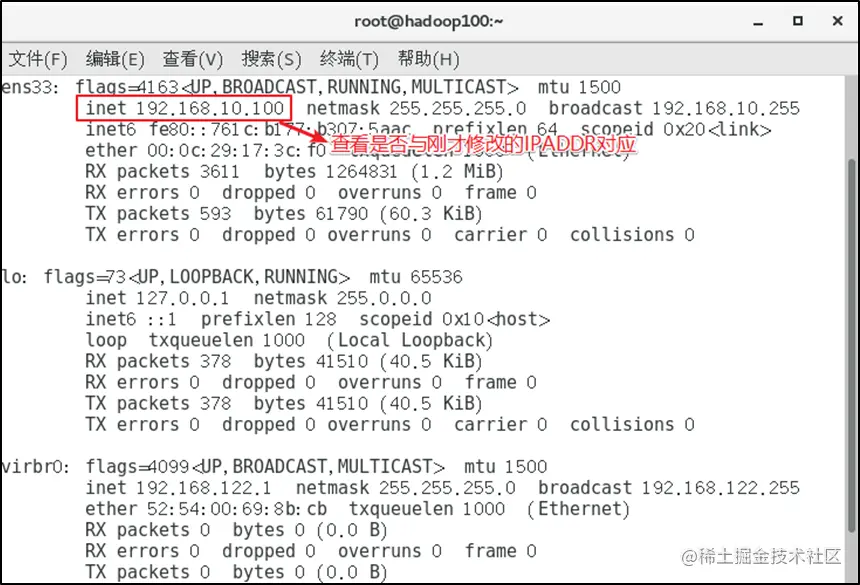Click TX packets 378 line under lo
This screenshot has height=585, width=860.
point(158,404)
